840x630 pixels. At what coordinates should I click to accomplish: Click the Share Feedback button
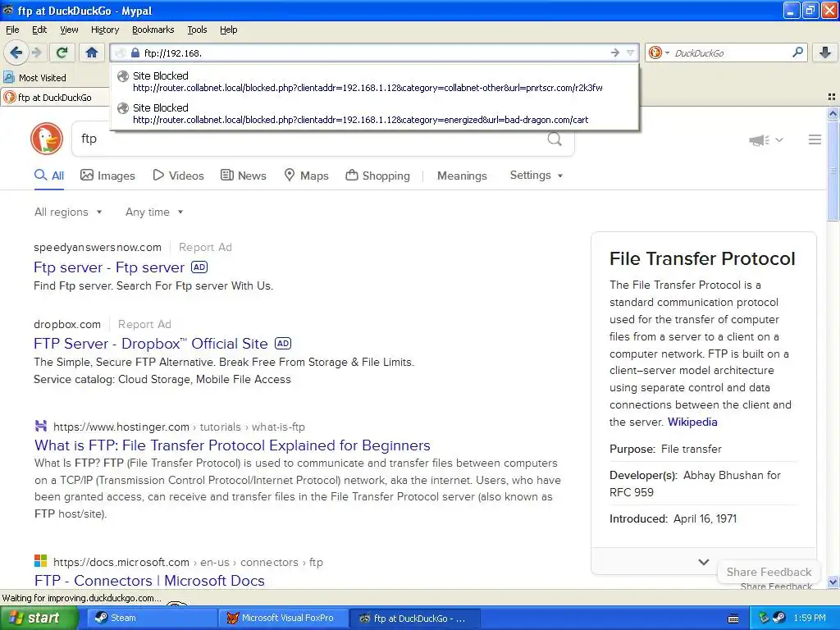coord(769,572)
